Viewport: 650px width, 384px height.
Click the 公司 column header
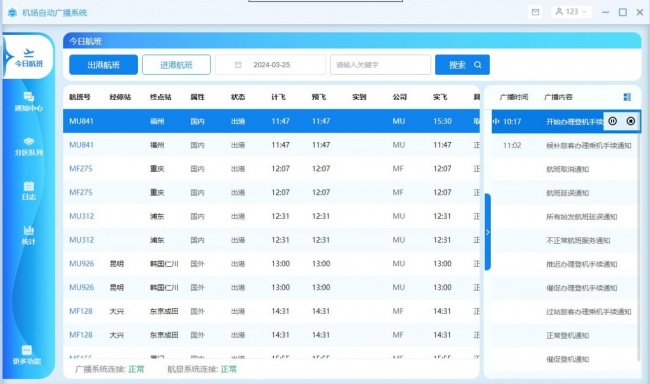(400, 97)
